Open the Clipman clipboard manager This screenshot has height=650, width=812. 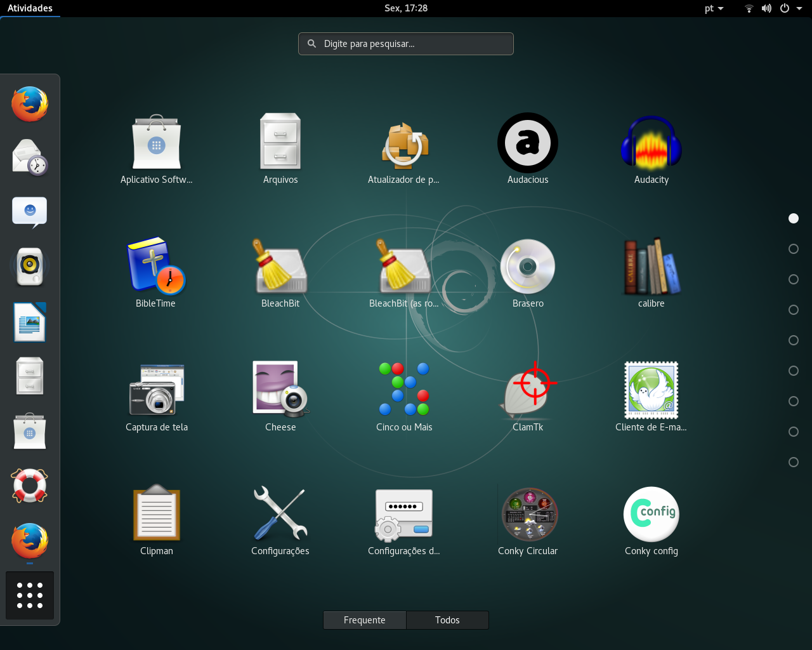click(156, 514)
